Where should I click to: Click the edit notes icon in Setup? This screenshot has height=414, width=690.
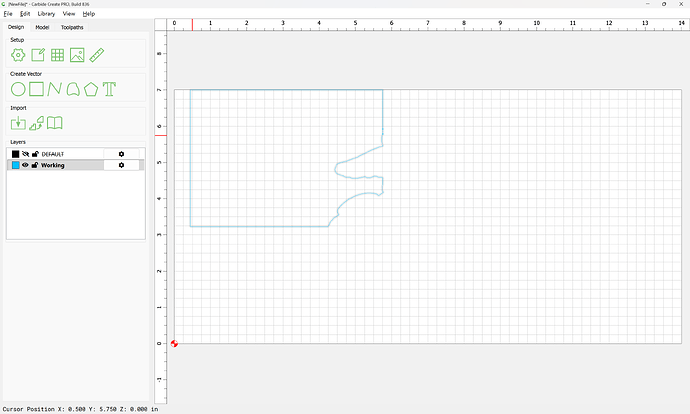click(x=37, y=55)
